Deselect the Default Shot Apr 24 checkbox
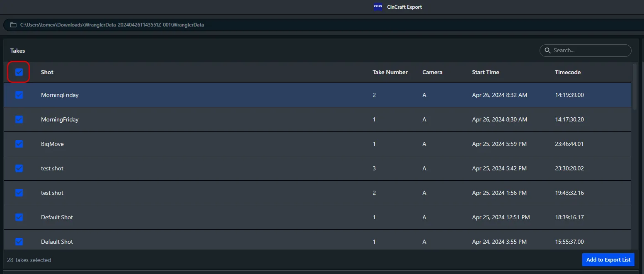This screenshot has height=274, width=644. pos(19,242)
